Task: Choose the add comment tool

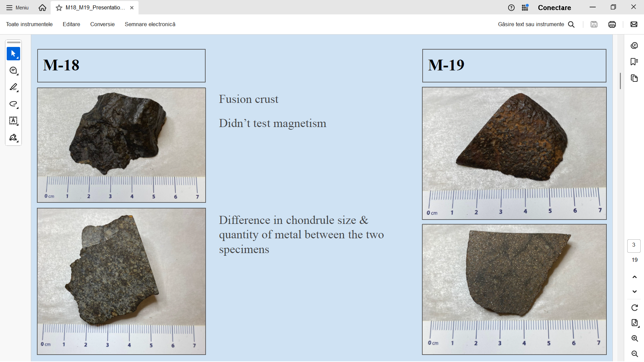Action: [13, 70]
